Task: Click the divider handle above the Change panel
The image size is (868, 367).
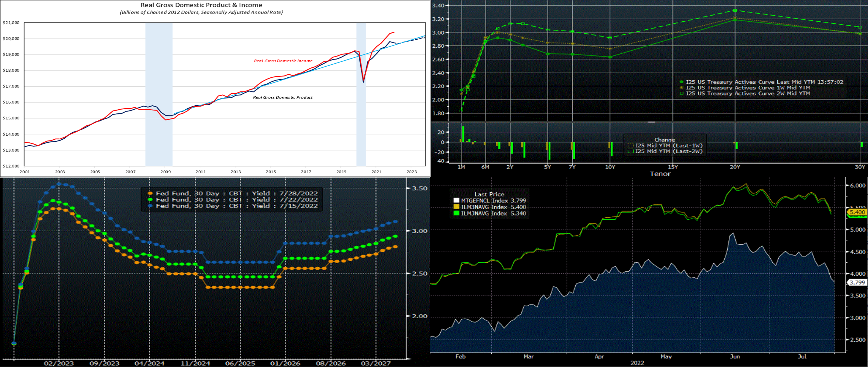Action: [x=651, y=122]
